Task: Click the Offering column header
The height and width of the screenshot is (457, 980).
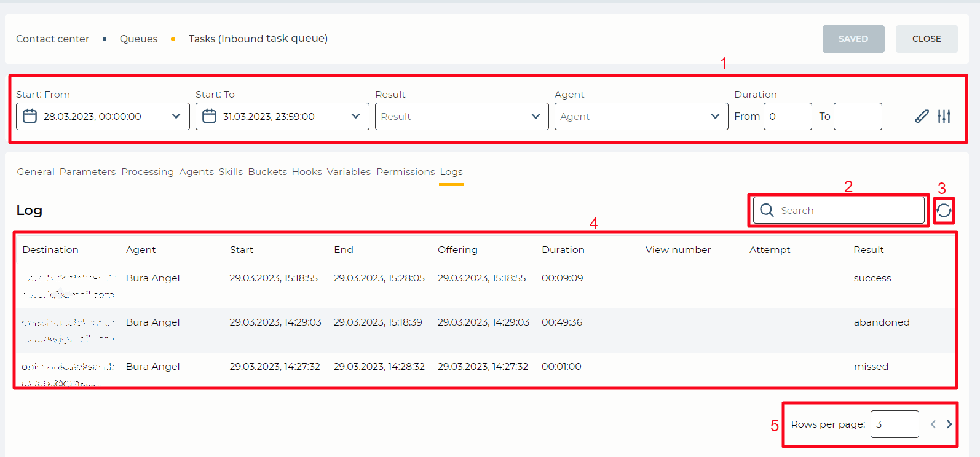Action: click(x=457, y=250)
